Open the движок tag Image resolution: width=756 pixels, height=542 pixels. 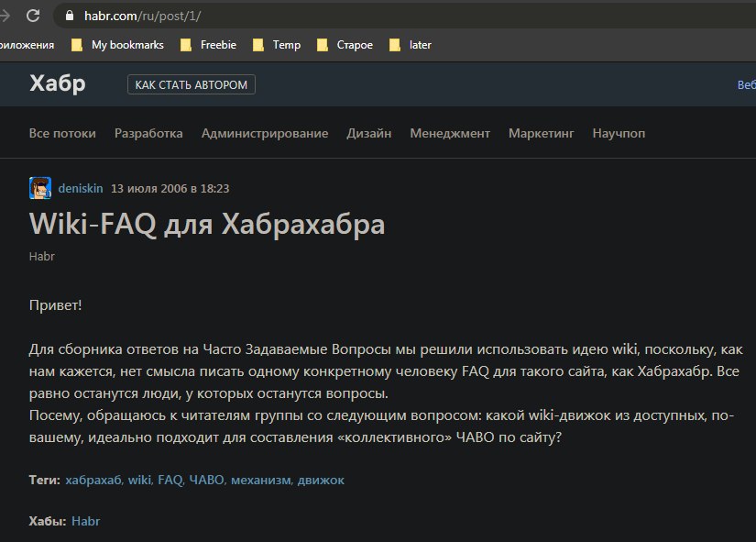click(x=321, y=480)
